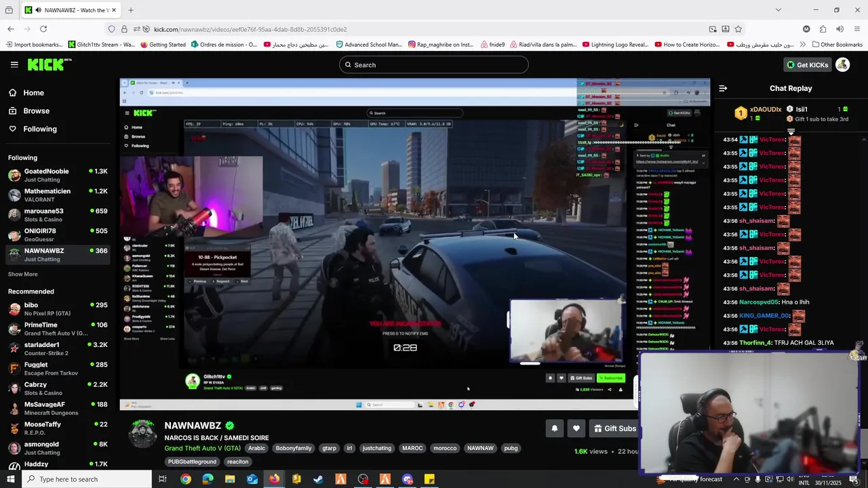Reload the page in Firefox

pyautogui.click(x=43, y=29)
